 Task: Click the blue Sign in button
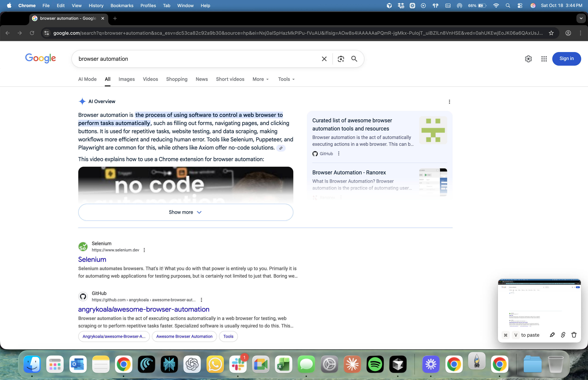(x=566, y=59)
